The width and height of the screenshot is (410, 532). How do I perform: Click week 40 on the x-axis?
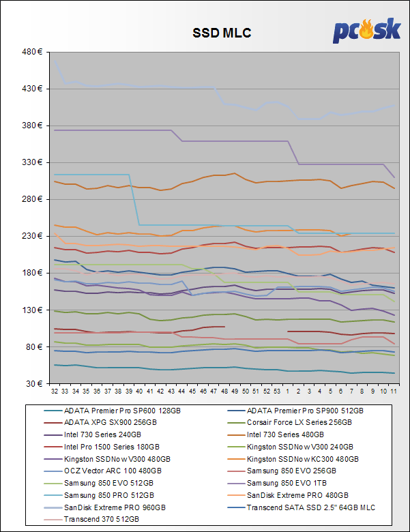[x=139, y=391]
